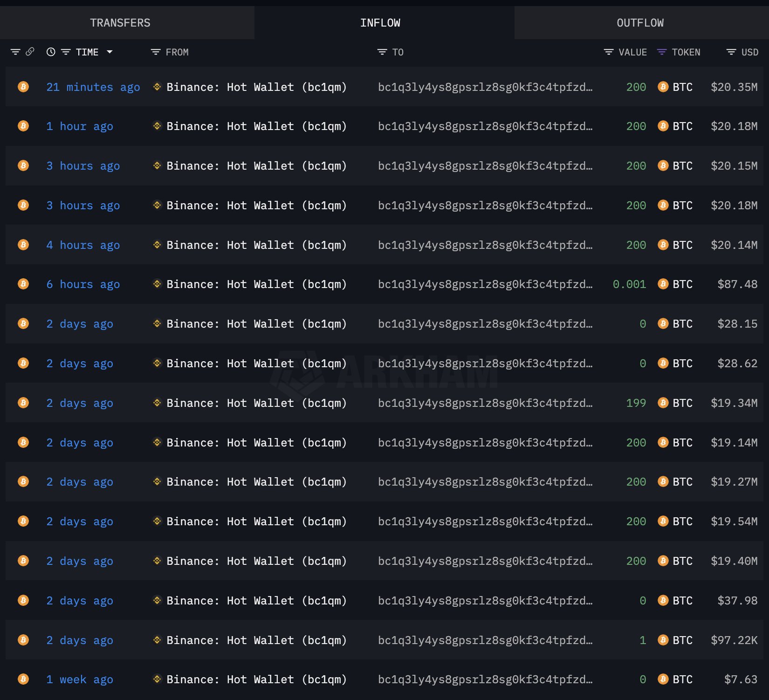Click the clock icon beside TIME
769x700 pixels.
coord(51,52)
